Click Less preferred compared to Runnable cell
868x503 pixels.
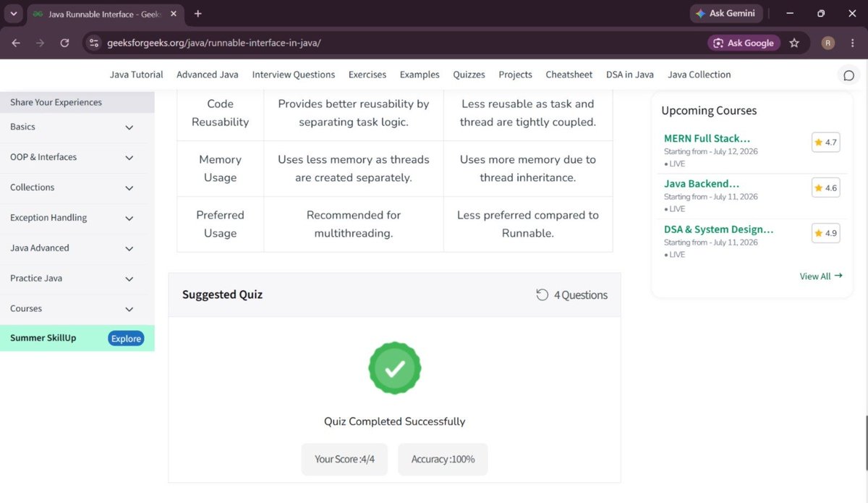point(528,224)
